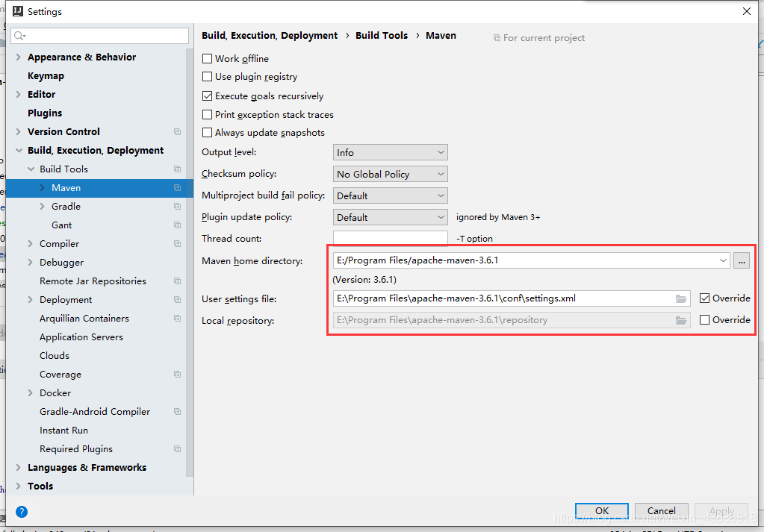Click folder icon in Local repository field
Viewport: 764px width, 532px height.
tap(681, 320)
